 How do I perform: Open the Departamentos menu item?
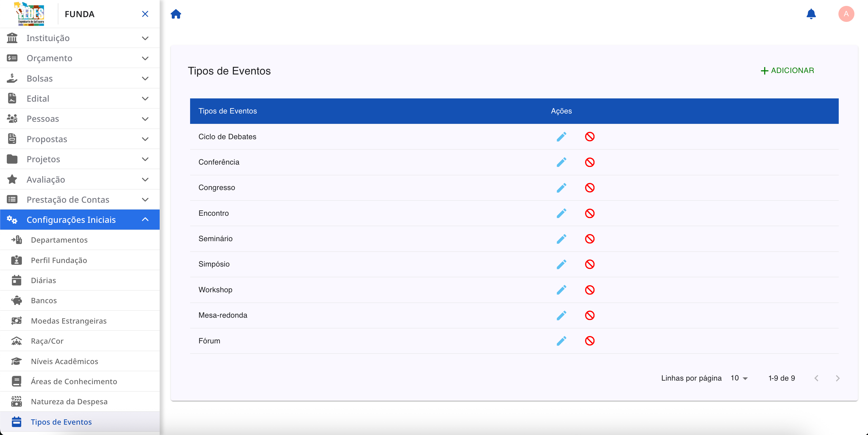59,240
